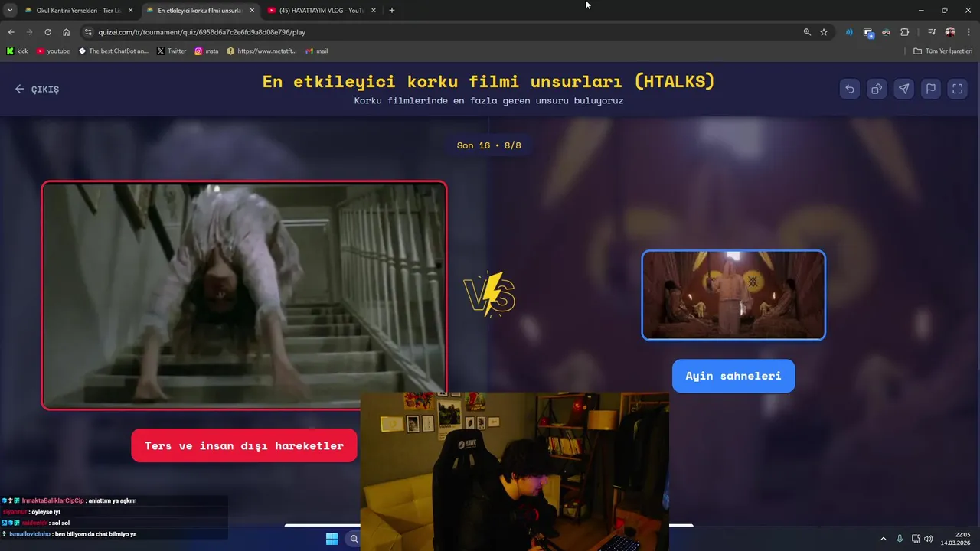Open a new browser tab
This screenshot has height=551, width=980.
coord(392,11)
